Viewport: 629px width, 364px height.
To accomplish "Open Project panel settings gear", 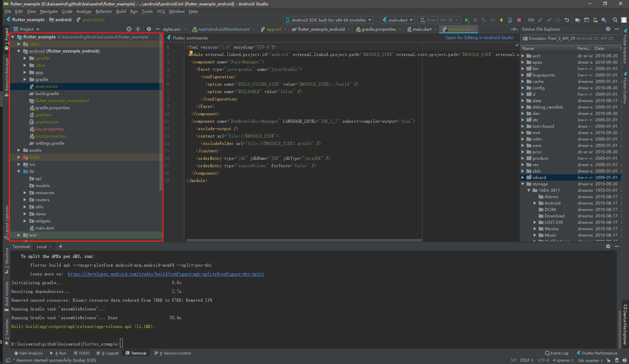I will [x=149, y=29].
